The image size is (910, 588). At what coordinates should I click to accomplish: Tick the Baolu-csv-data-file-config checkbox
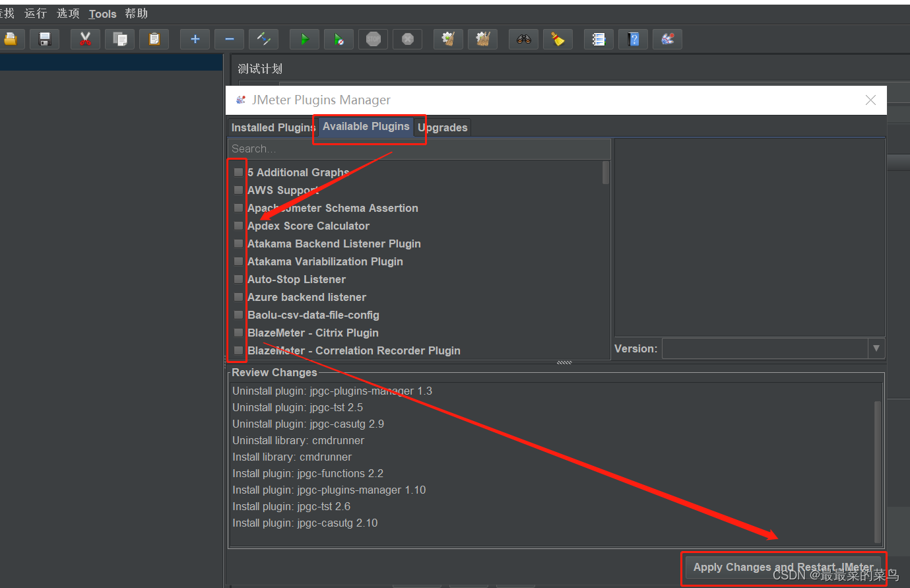[x=238, y=315]
